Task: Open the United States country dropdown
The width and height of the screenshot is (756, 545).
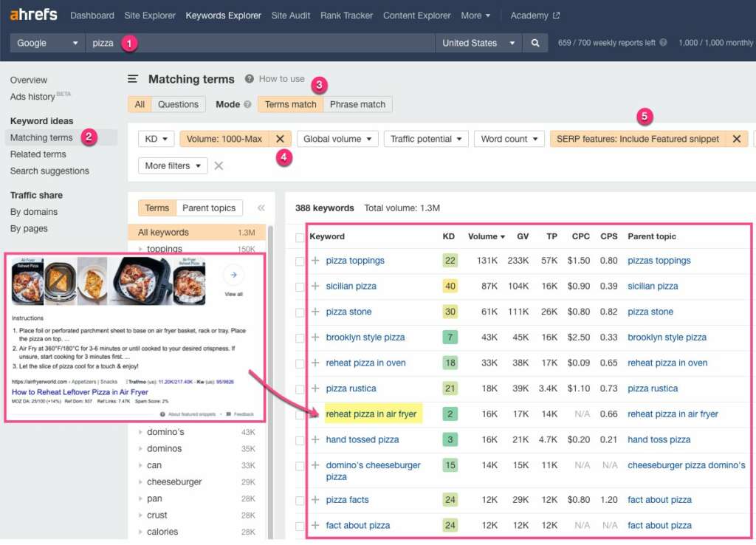Action: pos(478,43)
